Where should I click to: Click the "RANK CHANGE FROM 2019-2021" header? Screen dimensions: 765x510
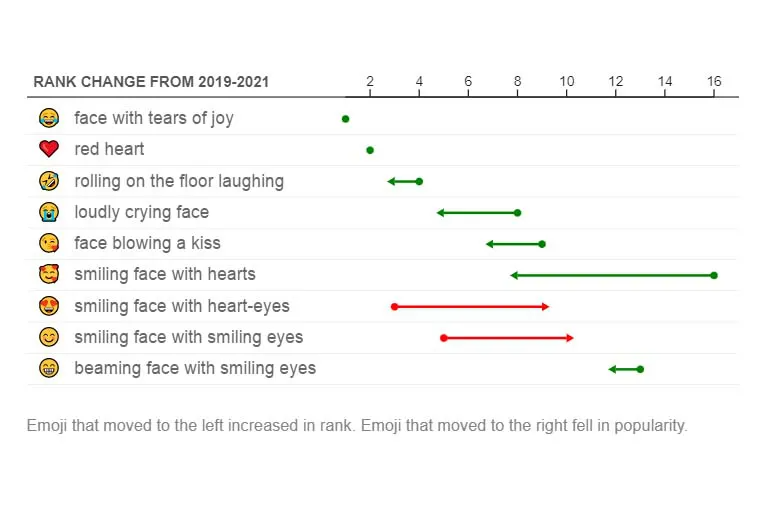151,82
